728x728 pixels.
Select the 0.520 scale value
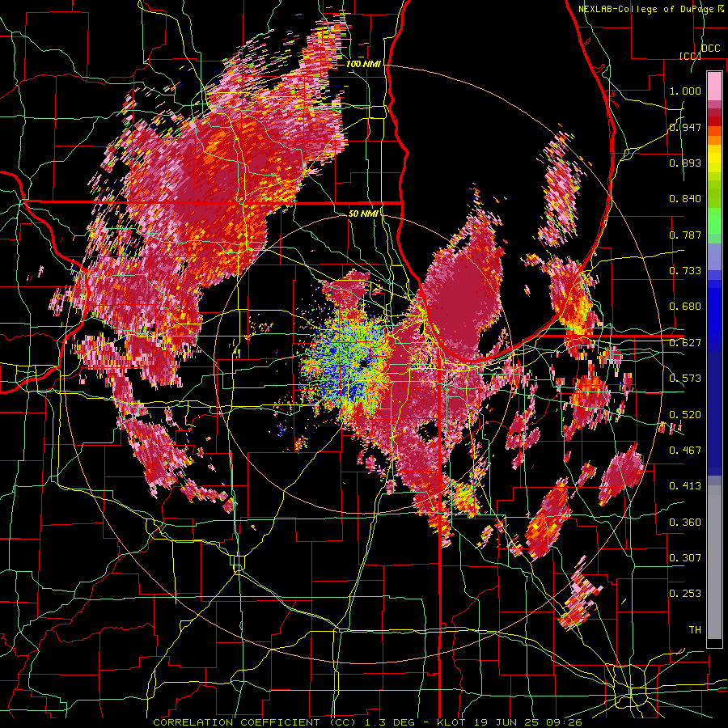685,415
